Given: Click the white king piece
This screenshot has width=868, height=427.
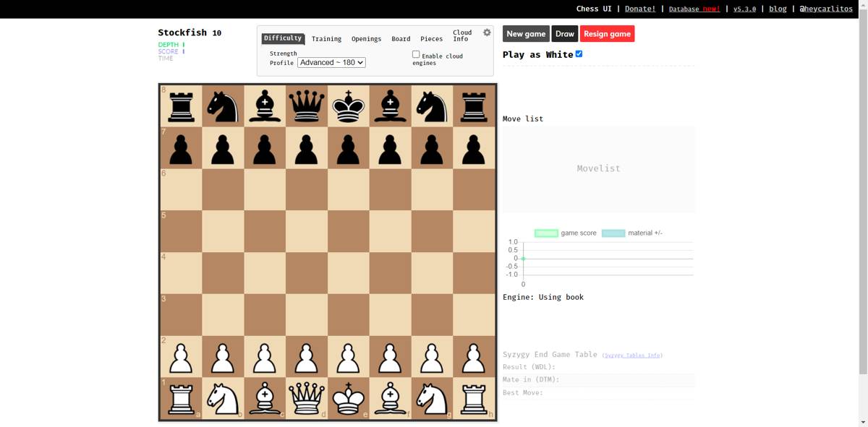Looking at the screenshot, I should click(348, 397).
